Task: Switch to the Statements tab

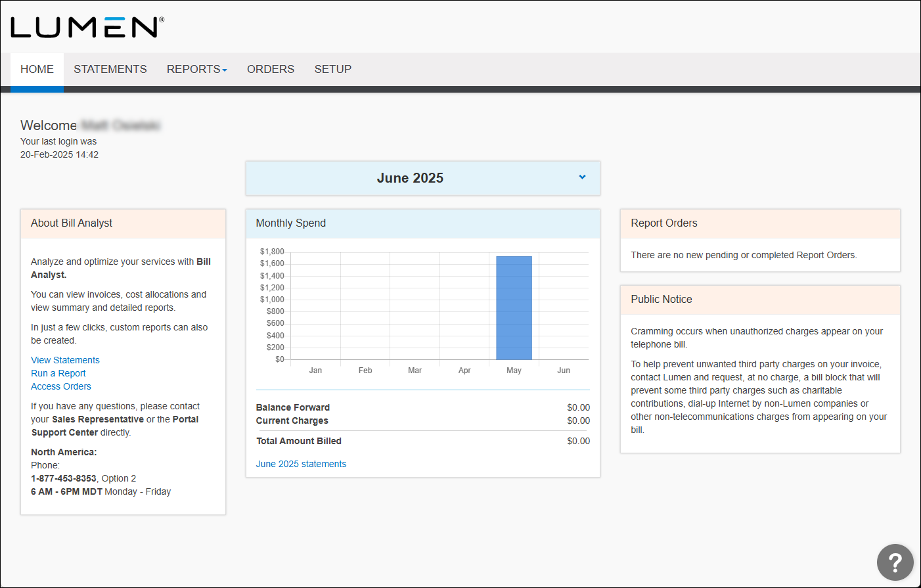Action: [110, 68]
